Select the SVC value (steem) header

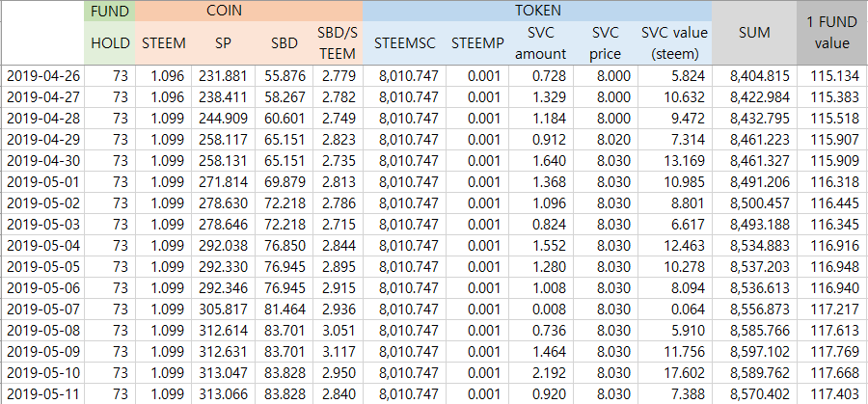(674, 44)
